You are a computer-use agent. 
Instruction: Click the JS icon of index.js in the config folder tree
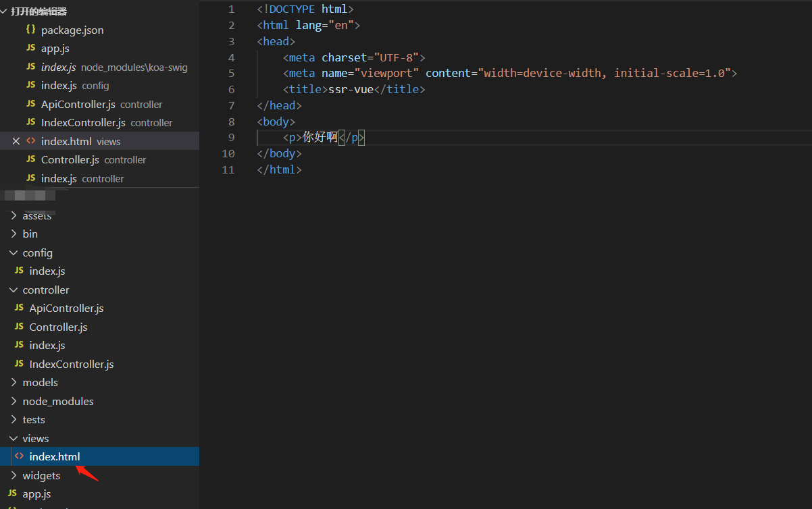19,271
